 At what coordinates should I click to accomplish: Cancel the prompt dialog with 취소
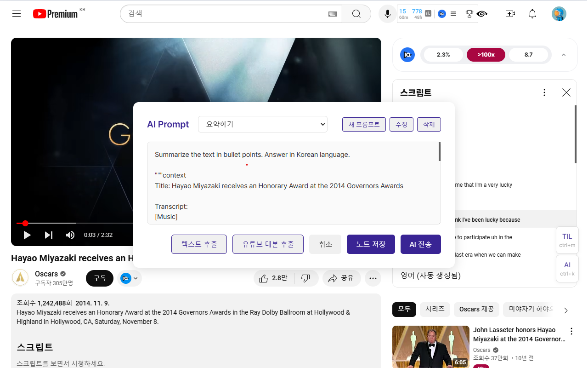(x=325, y=244)
